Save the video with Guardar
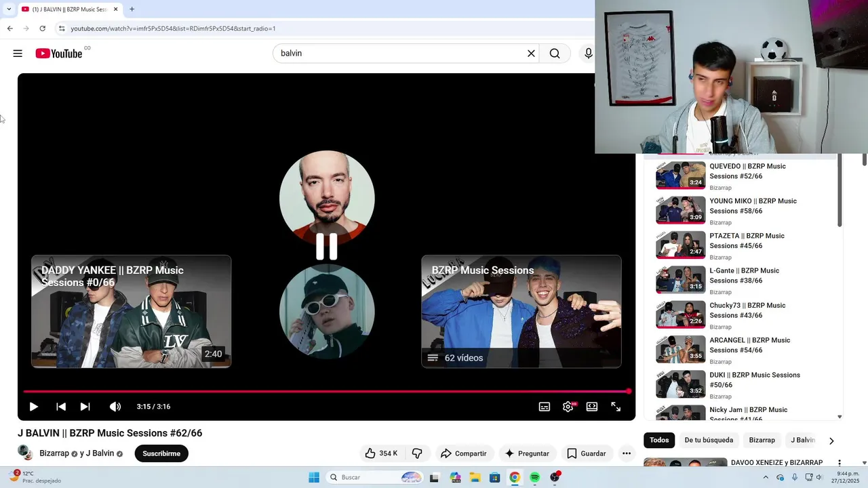The height and width of the screenshot is (488, 868). tap(586, 453)
